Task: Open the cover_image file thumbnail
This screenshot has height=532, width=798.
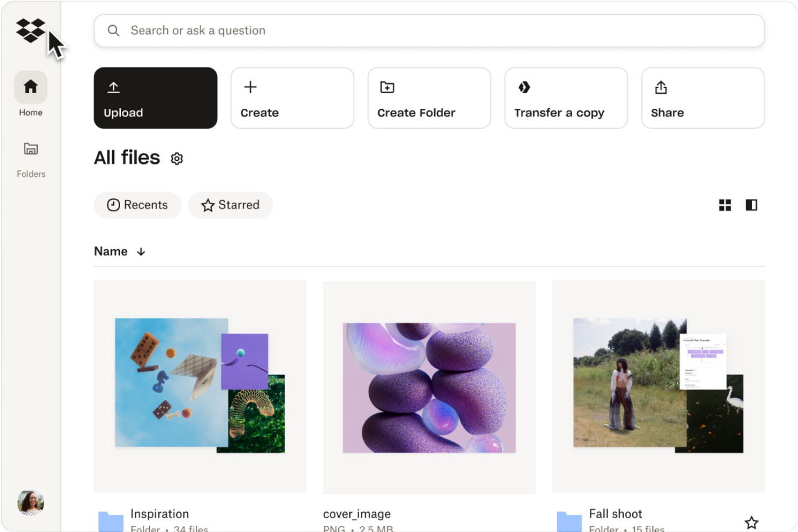Action: pyautogui.click(x=429, y=386)
